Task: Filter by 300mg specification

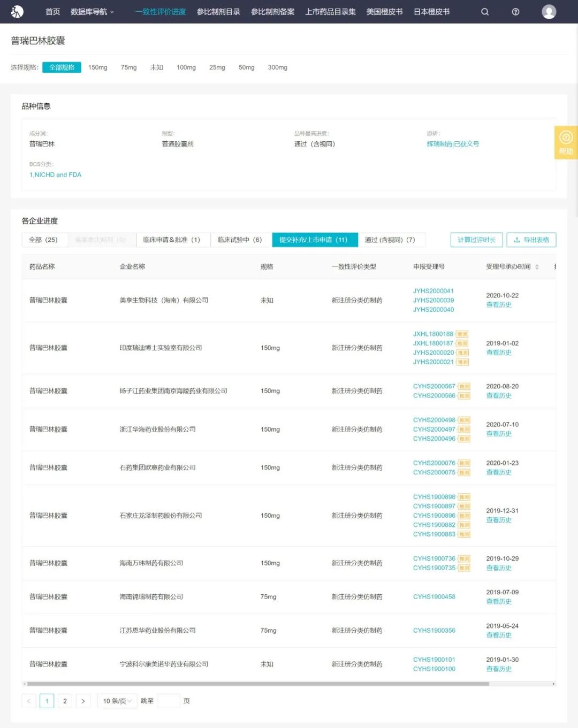Action: pos(278,67)
